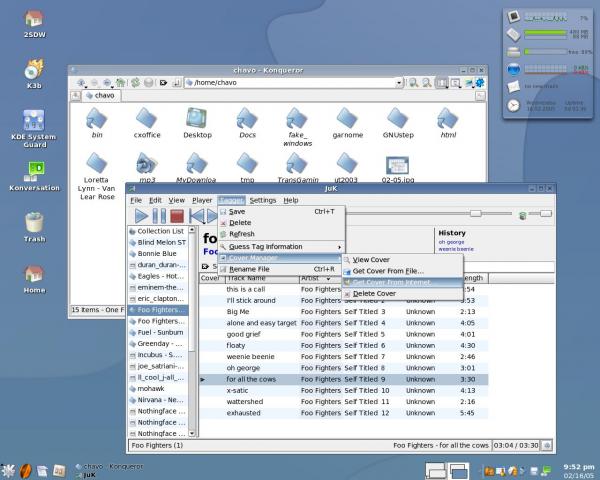
Task: Open the Konversation desktop icon
Action: click(x=34, y=176)
